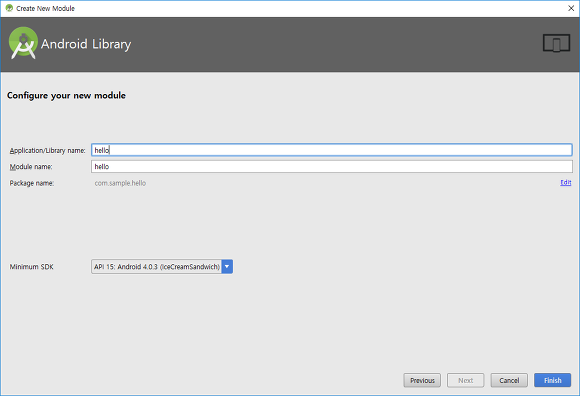
Task: Click the Cancel button
Action: [509, 380]
